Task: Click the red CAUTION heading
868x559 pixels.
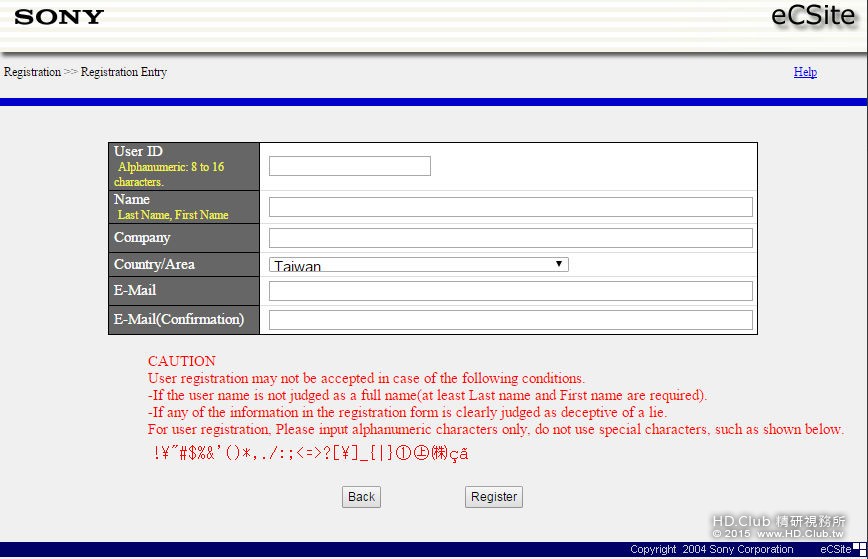Action: 182,361
